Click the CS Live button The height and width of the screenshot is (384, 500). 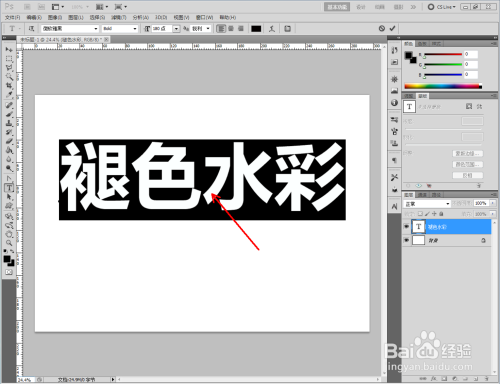click(x=442, y=7)
